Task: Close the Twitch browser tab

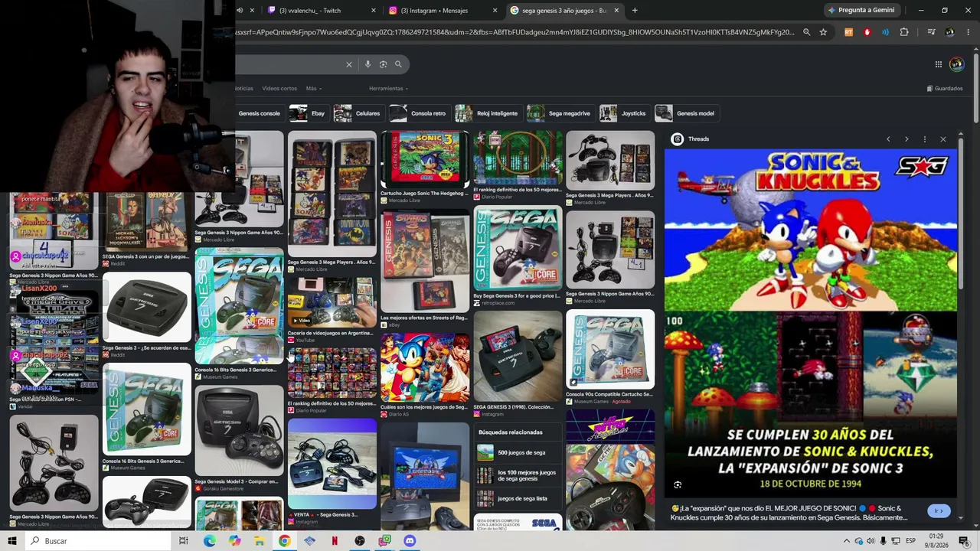Action: pos(374,11)
